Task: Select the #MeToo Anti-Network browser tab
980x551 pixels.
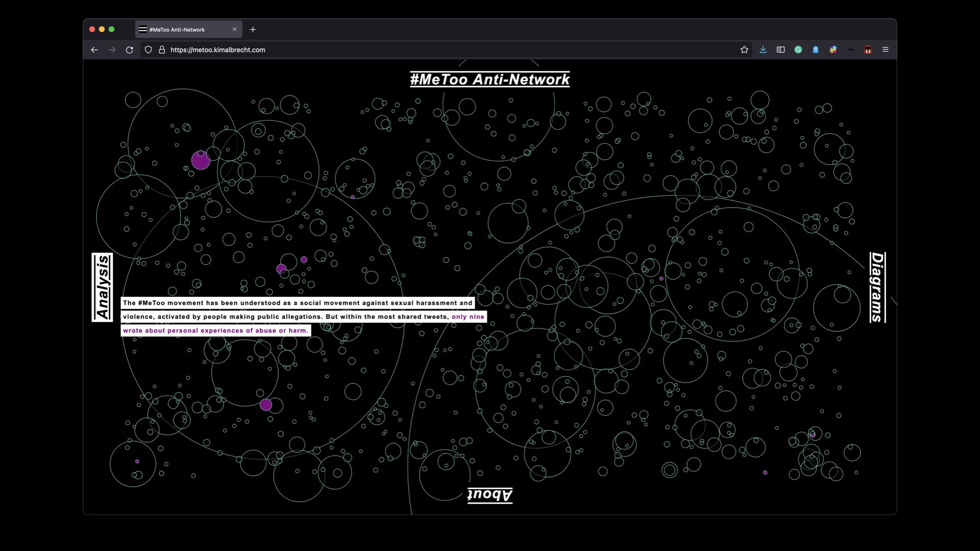Action: (x=184, y=30)
